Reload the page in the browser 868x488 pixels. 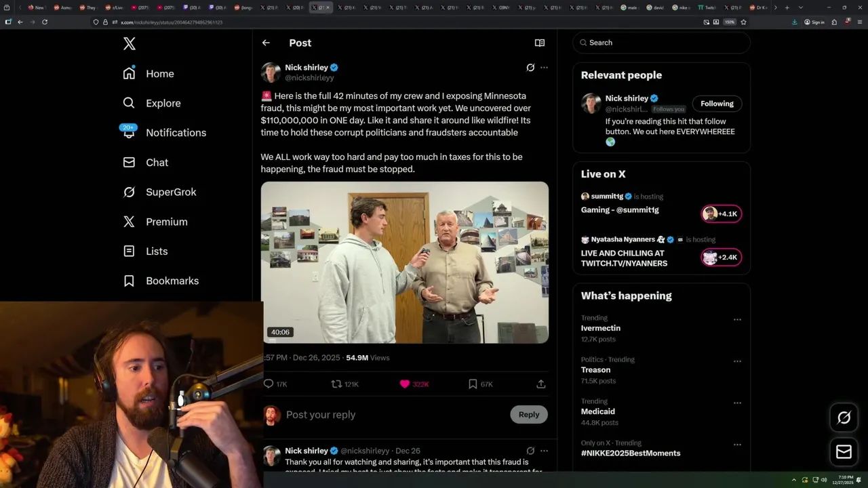(x=45, y=22)
